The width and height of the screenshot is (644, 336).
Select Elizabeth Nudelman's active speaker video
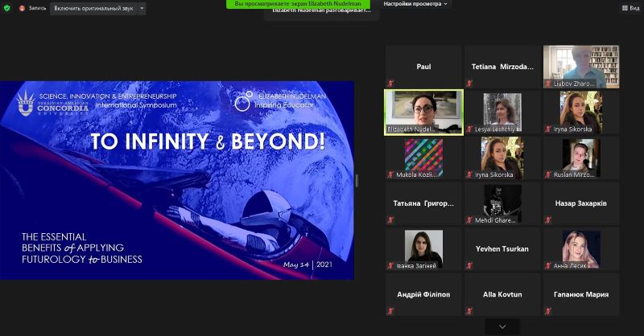[423, 113]
